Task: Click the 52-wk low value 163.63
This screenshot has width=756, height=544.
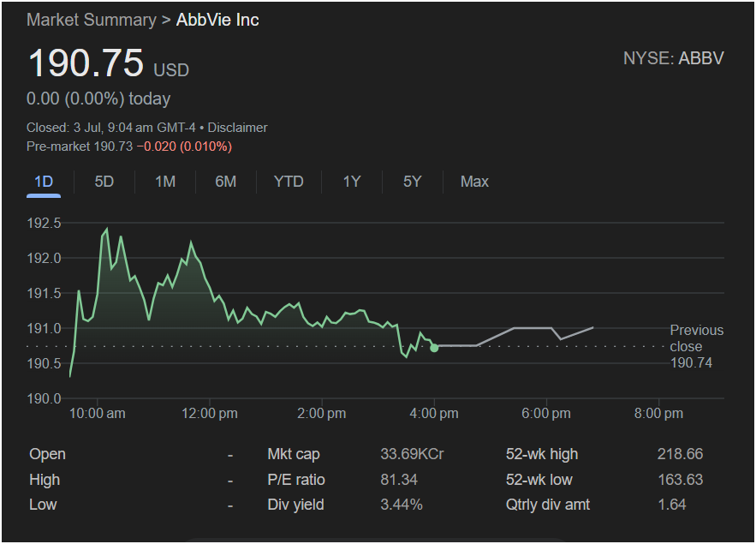Action: (x=681, y=480)
